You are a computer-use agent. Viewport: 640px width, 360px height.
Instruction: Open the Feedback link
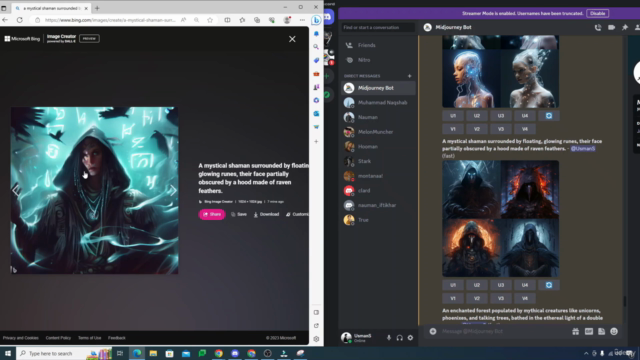click(117, 338)
